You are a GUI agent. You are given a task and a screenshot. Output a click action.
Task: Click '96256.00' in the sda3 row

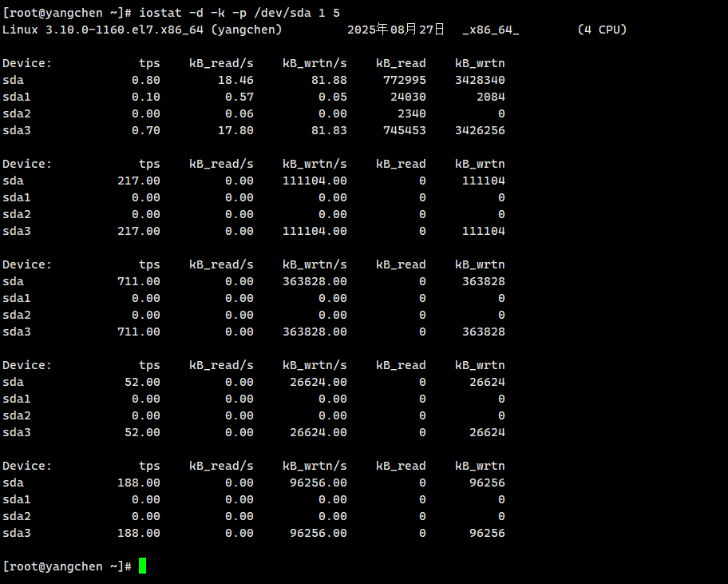click(318, 533)
